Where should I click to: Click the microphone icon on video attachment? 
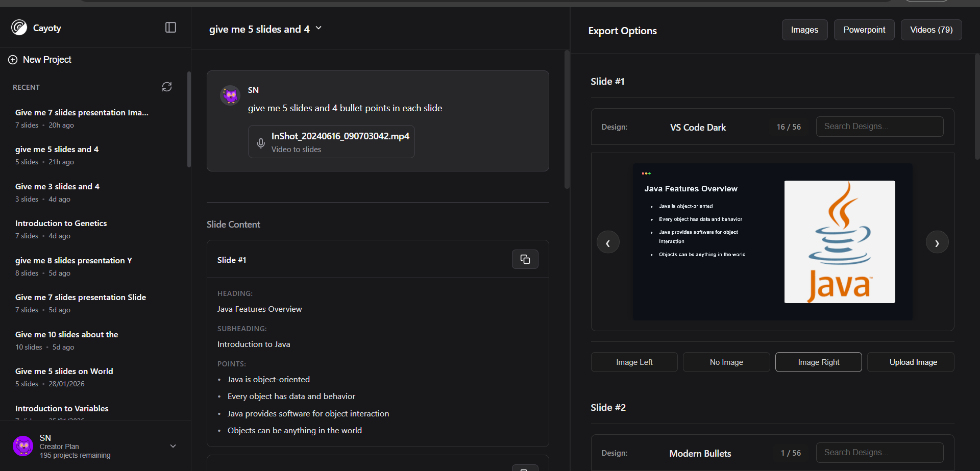pyautogui.click(x=261, y=143)
